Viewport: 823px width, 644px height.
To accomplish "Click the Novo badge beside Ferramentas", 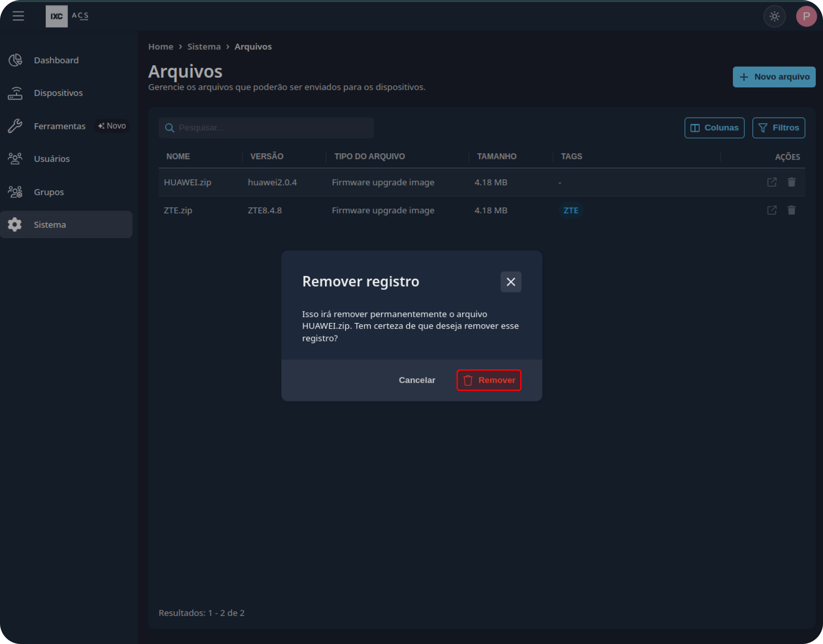I will tap(112, 126).
